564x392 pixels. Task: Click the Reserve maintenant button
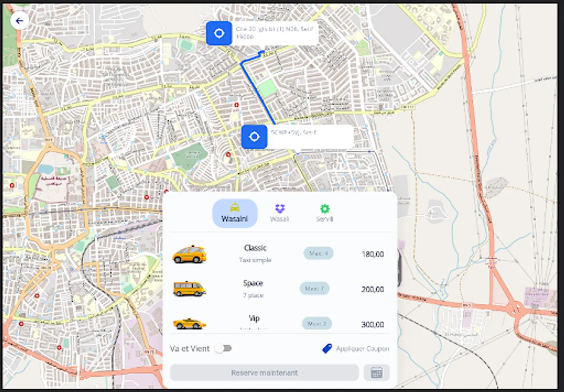pyautogui.click(x=264, y=373)
